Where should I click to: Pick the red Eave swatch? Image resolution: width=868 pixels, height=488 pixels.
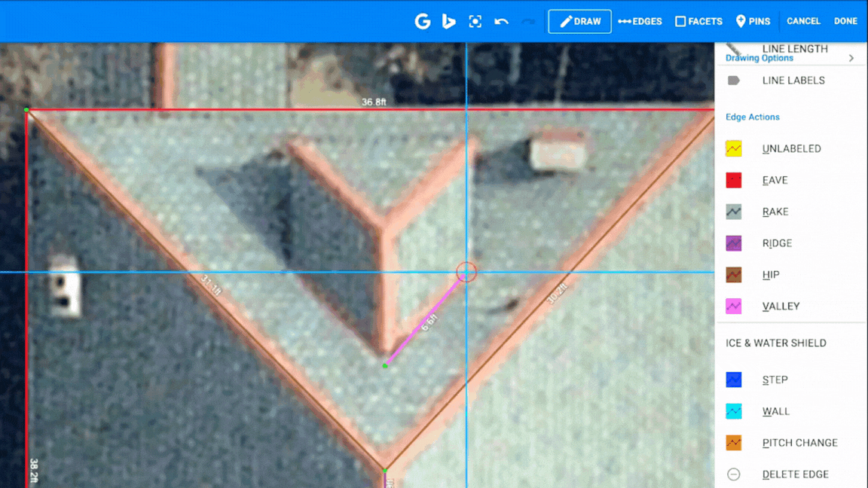(x=733, y=181)
